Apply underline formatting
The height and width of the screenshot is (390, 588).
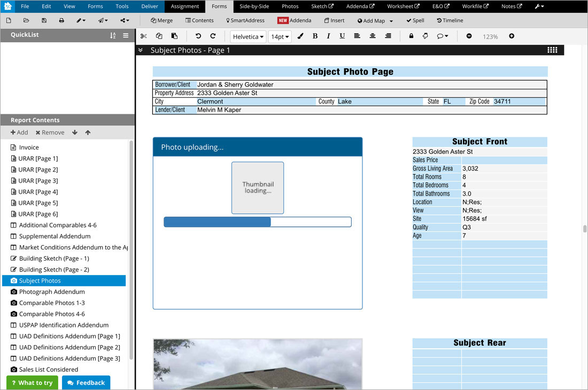point(342,36)
